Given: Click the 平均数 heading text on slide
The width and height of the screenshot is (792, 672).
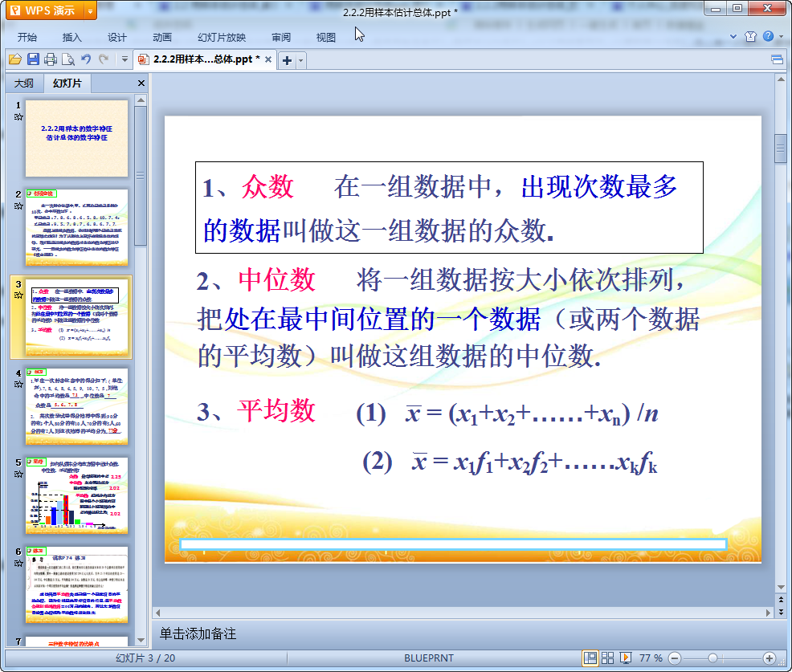Looking at the screenshot, I should (x=277, y=410).
